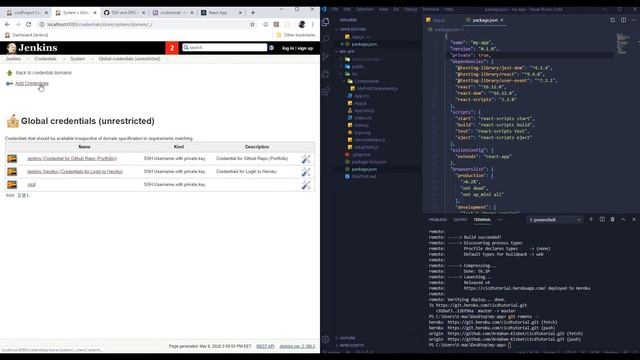Open wrench icon for Github Repo credential row
This screenshot has width=640, height=360.
306,159
